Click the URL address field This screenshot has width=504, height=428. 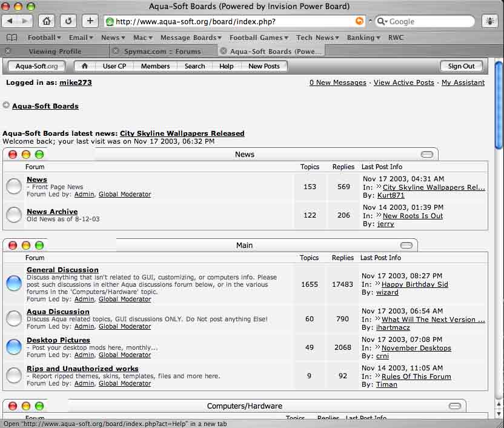(234, 22)
